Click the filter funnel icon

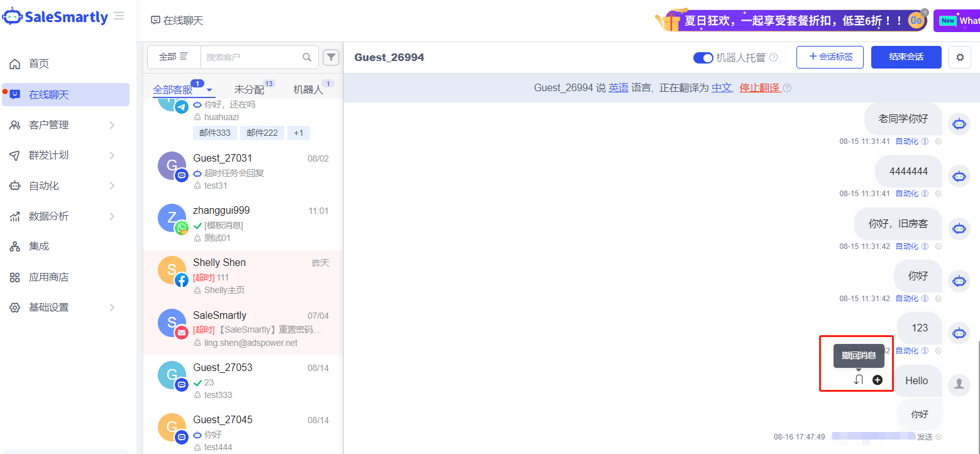[x=331, y=57]
